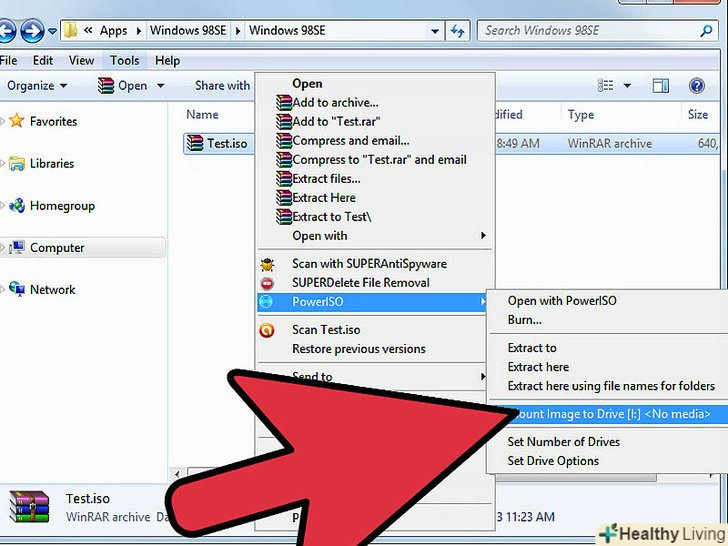Expand the Open with submenu

click(x=375, y=236)
